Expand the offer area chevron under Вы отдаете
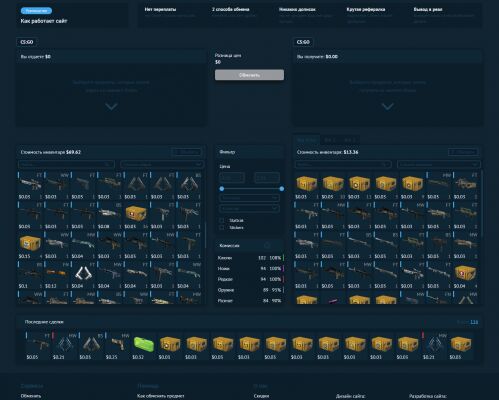 (111, 107)
